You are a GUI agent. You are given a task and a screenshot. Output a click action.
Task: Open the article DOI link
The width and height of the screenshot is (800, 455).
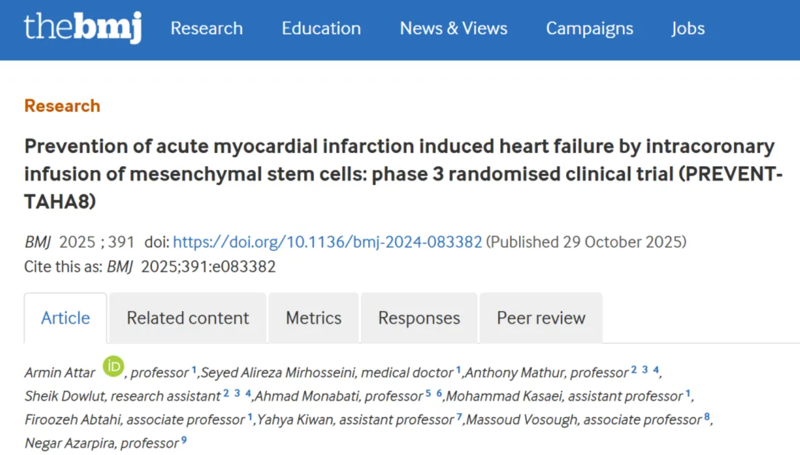point(328,242)
